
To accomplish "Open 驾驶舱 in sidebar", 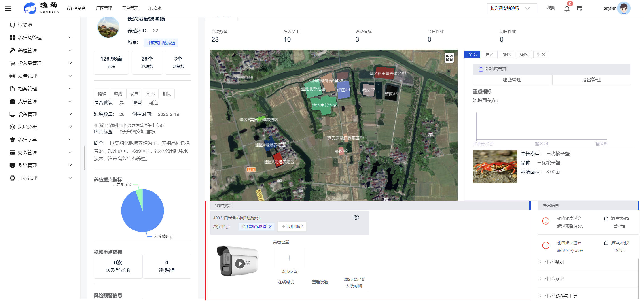I will coord(25,25).
